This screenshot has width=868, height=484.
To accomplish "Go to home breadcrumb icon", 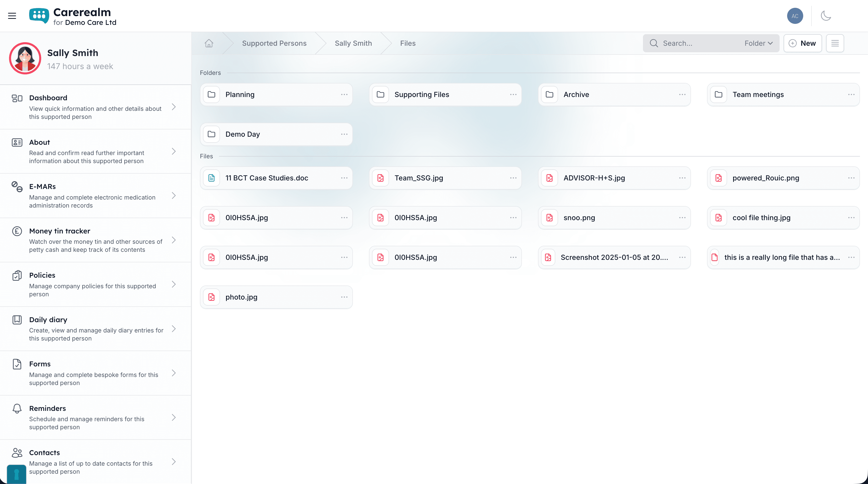I will click(209, 43).
